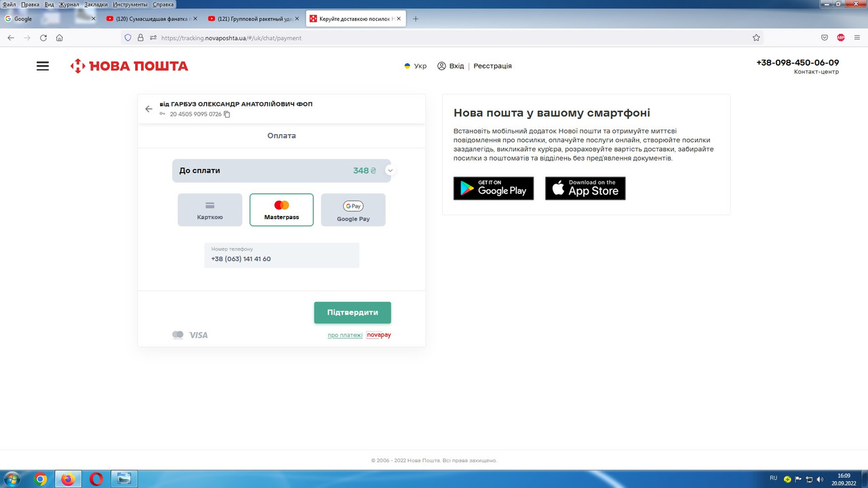Click the browser forward arrow
This screenshot has width=868, height=488.
27,38
